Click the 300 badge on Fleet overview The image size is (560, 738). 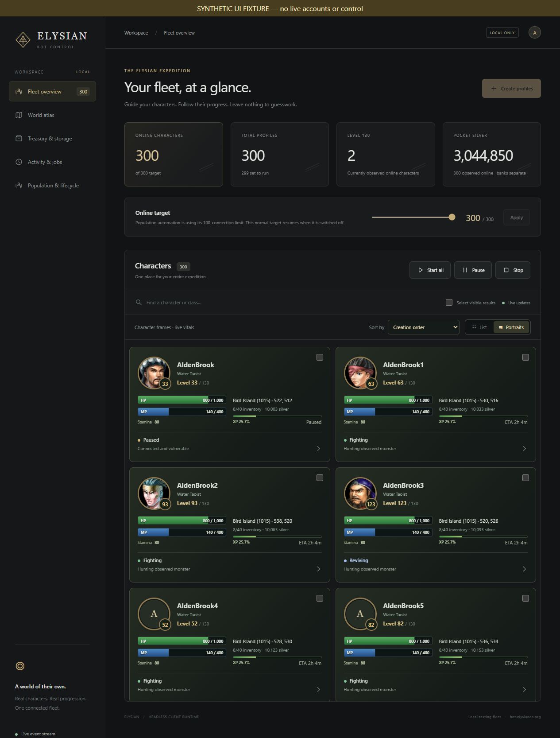tap(83, 92)
